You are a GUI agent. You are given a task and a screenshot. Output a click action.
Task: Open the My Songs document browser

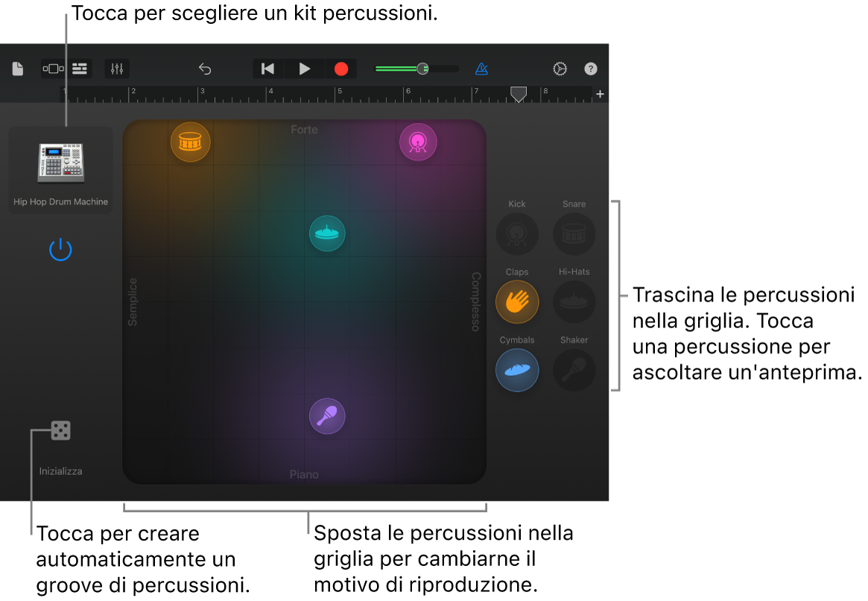(16, 69)
